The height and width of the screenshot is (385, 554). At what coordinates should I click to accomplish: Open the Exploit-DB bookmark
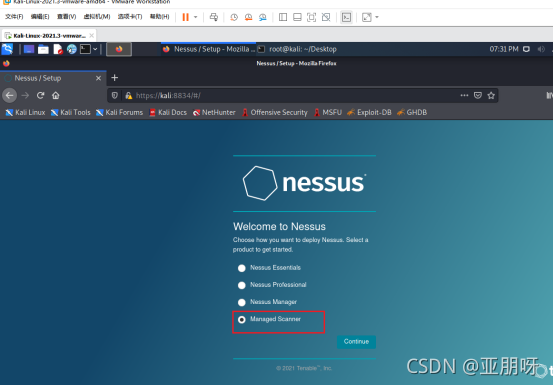[369, 112]
